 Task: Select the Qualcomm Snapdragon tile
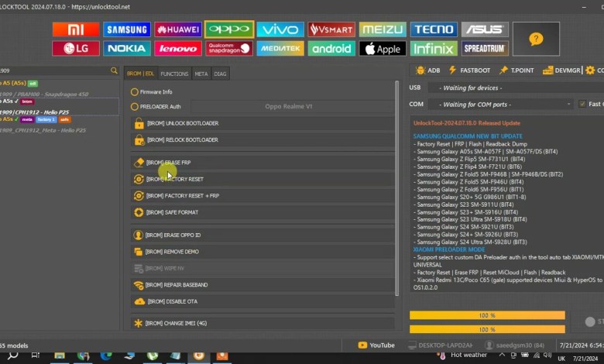click(x=229, y=49)
